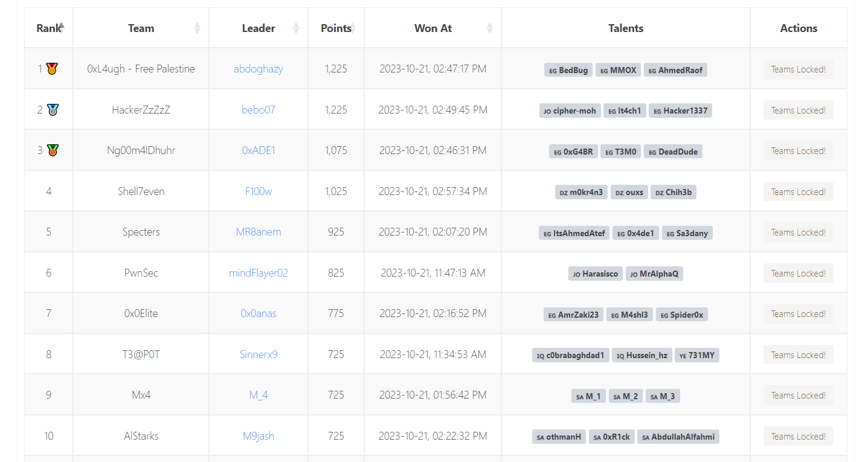
Task: Select the Hussein_hz talent tag
Action: [x=641, y=355]
